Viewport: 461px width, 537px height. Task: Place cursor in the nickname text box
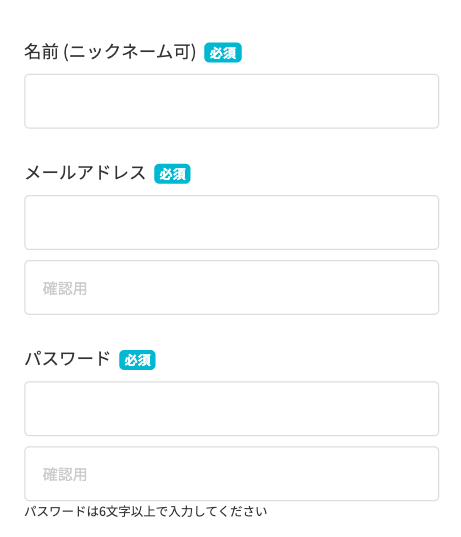(x=232, y=101)
